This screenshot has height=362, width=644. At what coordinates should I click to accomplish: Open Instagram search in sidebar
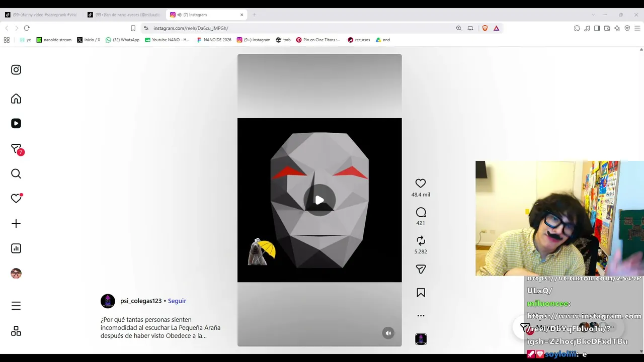point(16,174)
